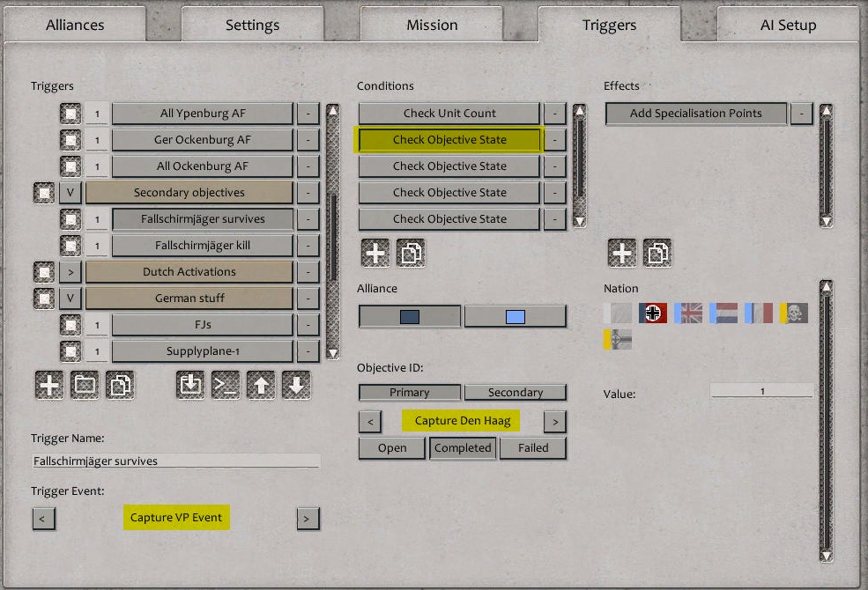Remove the Dutch Activations folder
This screenshot has height=590, width=868.
308,271
